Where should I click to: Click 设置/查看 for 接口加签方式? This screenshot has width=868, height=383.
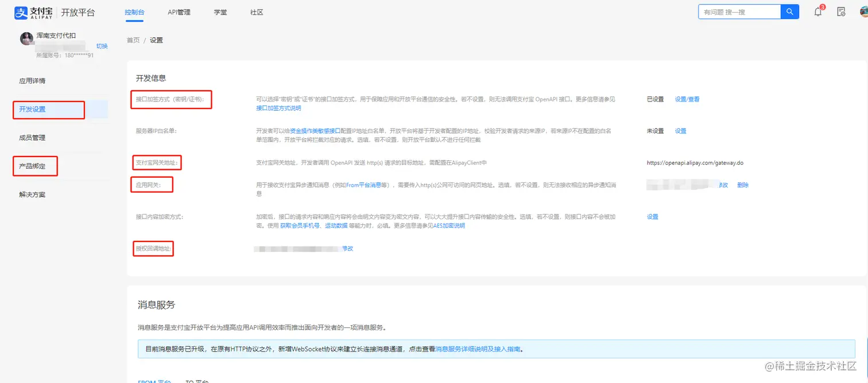[687, 99]
